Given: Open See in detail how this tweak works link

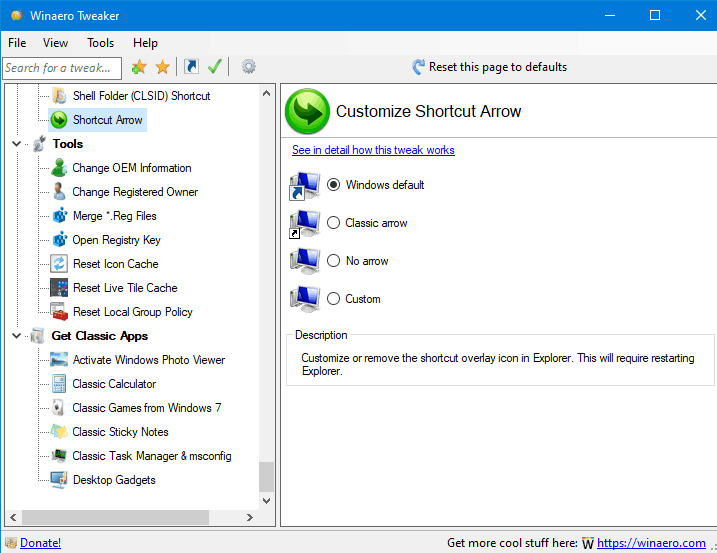Looking at the screenshot, I should (373, 150).
